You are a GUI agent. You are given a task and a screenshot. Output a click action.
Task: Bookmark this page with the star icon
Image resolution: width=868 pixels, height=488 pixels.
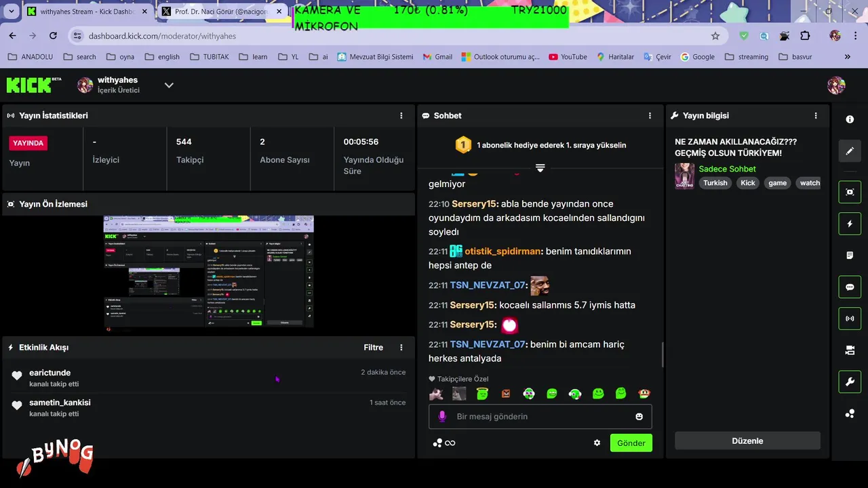pyautogui.click(x=715, y=36)
